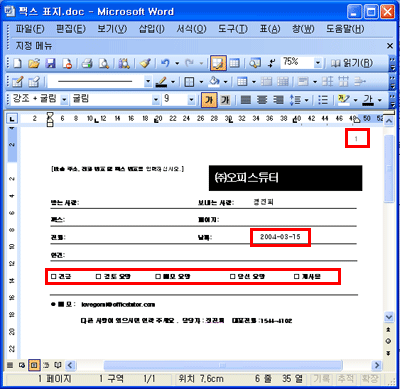Open the 굴림 font name dropdown
The width and height of the screenshot is (400, 389).
coord(156,99)
